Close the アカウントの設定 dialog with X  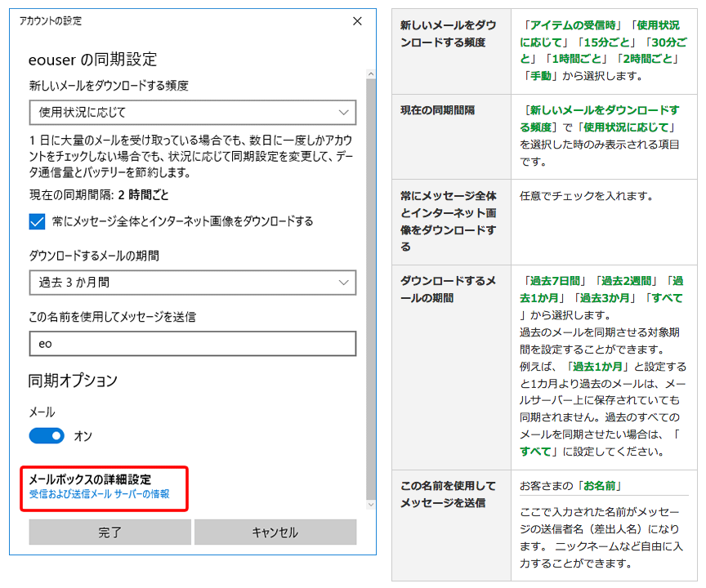click(x=356, y=21)
